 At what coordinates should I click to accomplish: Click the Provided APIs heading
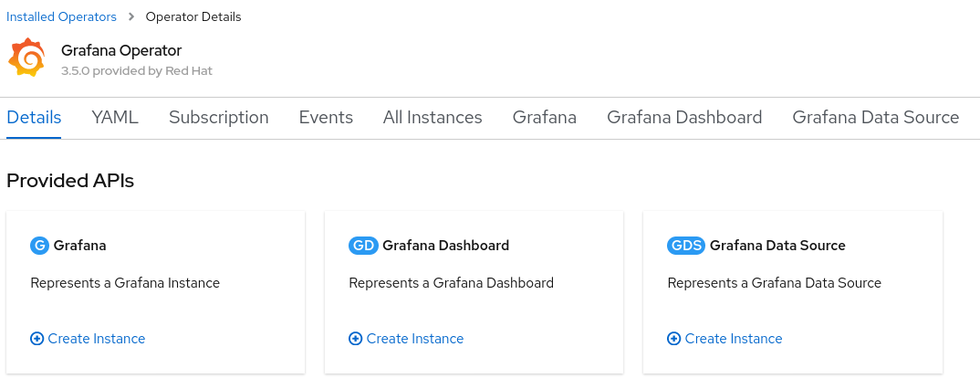(70, 182)
